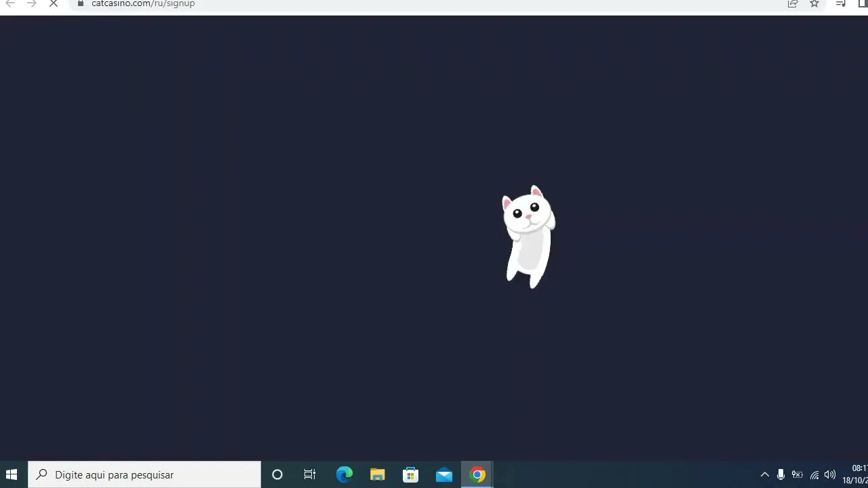Switch to Google Chrome on the taskbar
Image resolution: width=868 pixels, height=488 pixels.
(x=477, y=474)
